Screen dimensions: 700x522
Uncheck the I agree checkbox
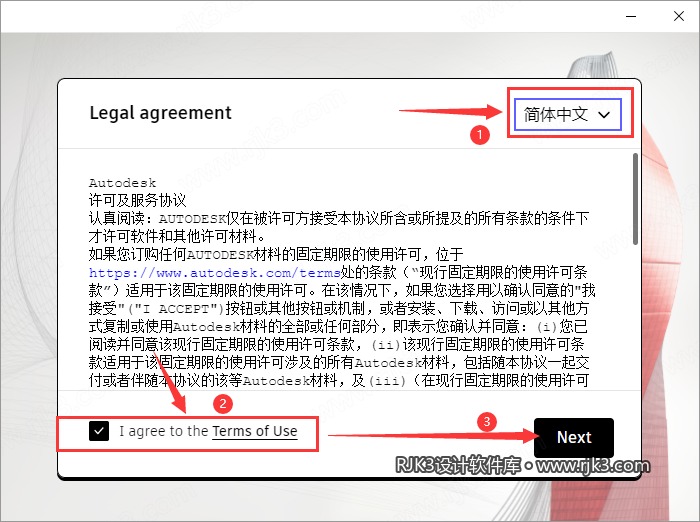[x=99, y=431]
